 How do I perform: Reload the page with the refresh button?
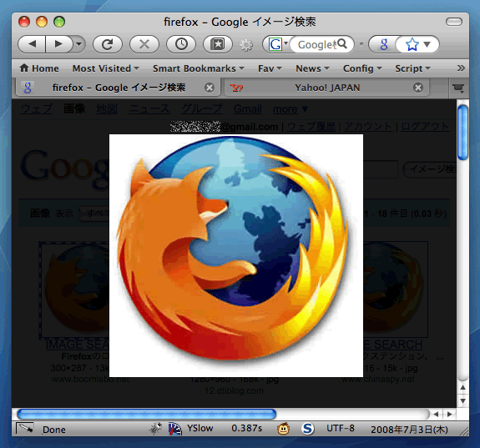point(108,45)
